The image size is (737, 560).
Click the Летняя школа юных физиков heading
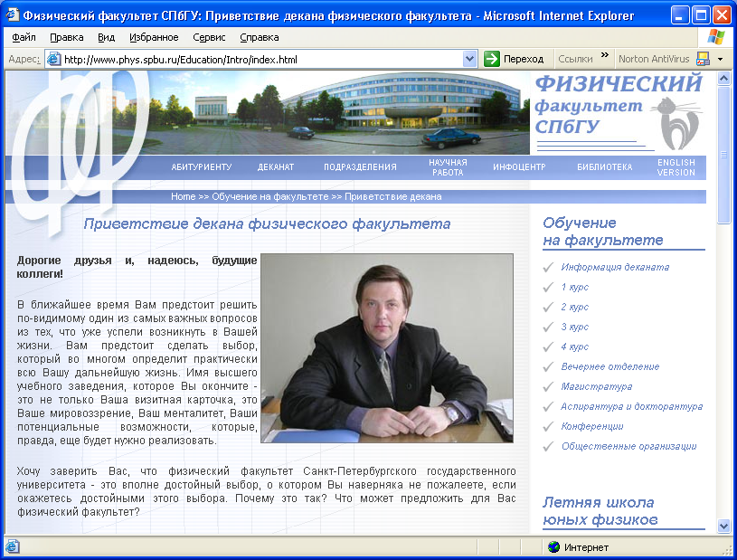tap(600, 511)
